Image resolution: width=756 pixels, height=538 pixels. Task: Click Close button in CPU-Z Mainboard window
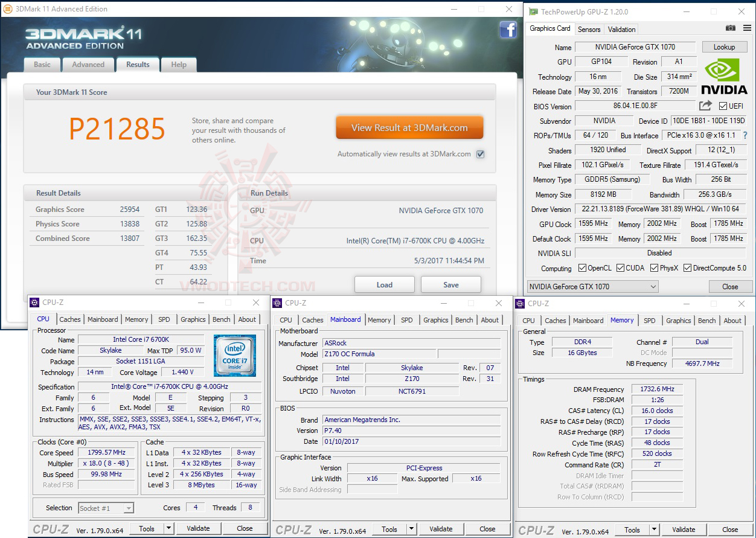point(487,529)
